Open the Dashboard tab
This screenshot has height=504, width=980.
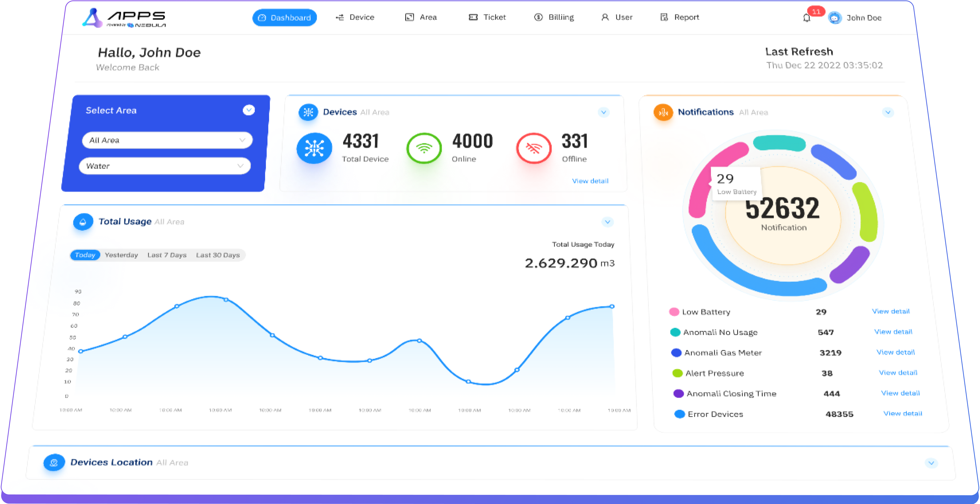coord(284,18)
